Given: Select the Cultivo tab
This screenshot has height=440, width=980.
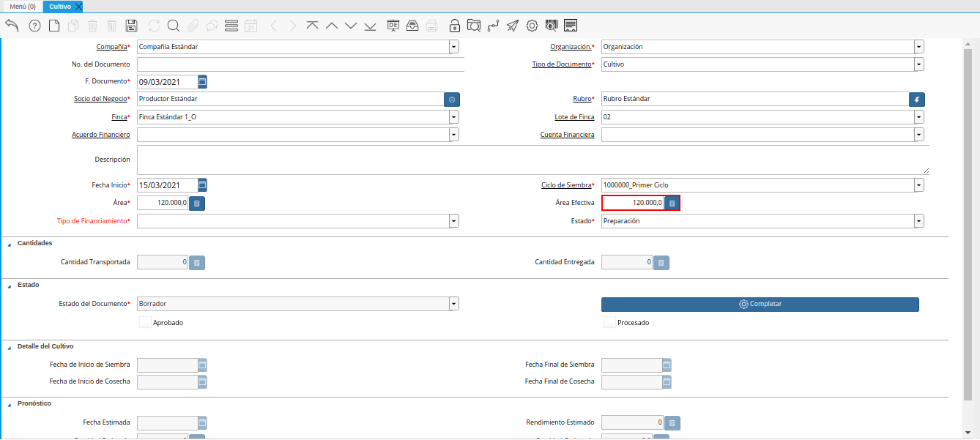Looking at the screenshot, I should (x=59, y=7).
